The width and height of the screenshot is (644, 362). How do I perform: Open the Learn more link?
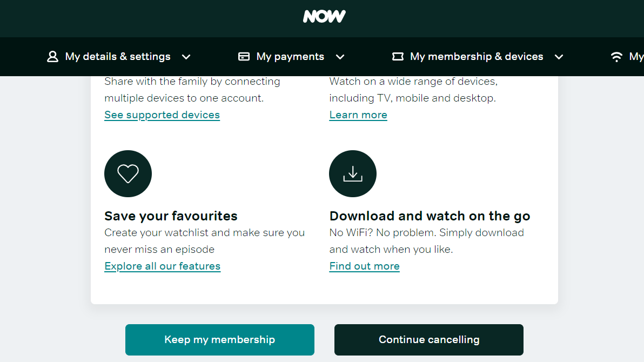[x=358, y=115]
